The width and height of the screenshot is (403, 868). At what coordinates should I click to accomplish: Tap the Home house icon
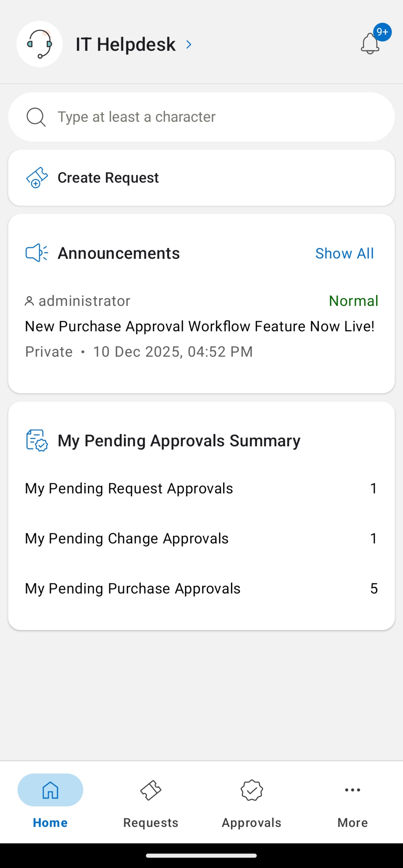(x=50, y=790)
